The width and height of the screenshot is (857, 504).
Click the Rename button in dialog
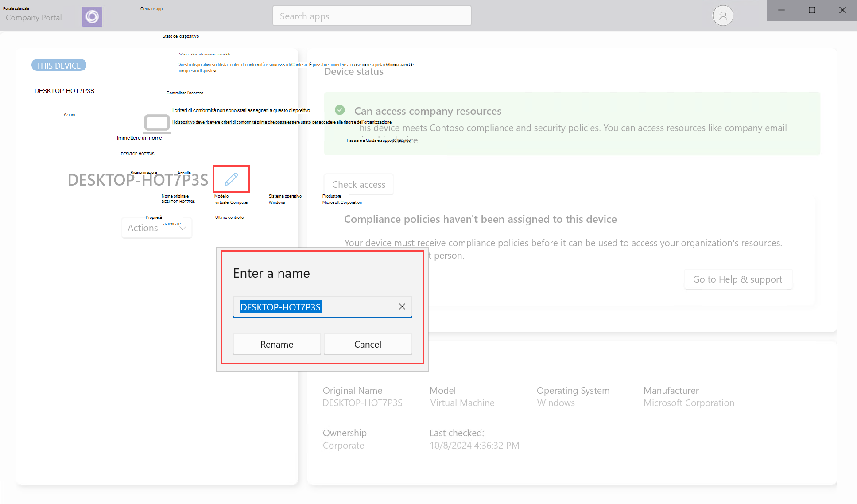(276, 345)
